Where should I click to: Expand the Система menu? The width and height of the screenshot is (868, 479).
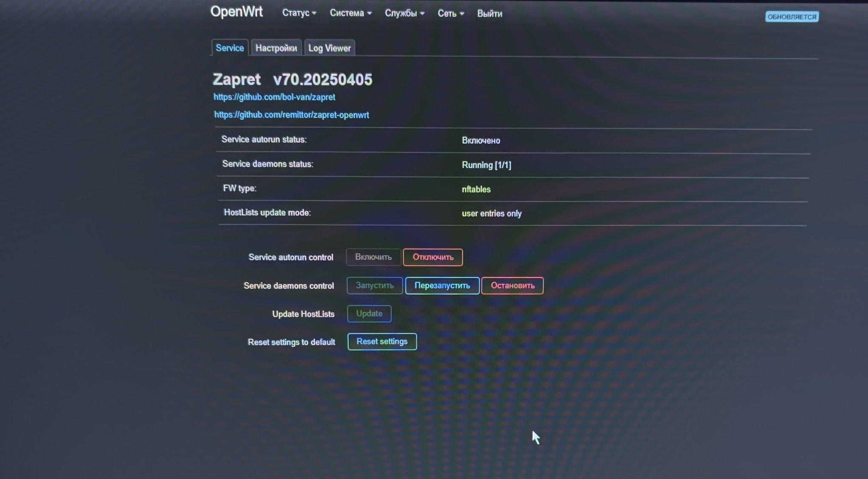point(350,13)
